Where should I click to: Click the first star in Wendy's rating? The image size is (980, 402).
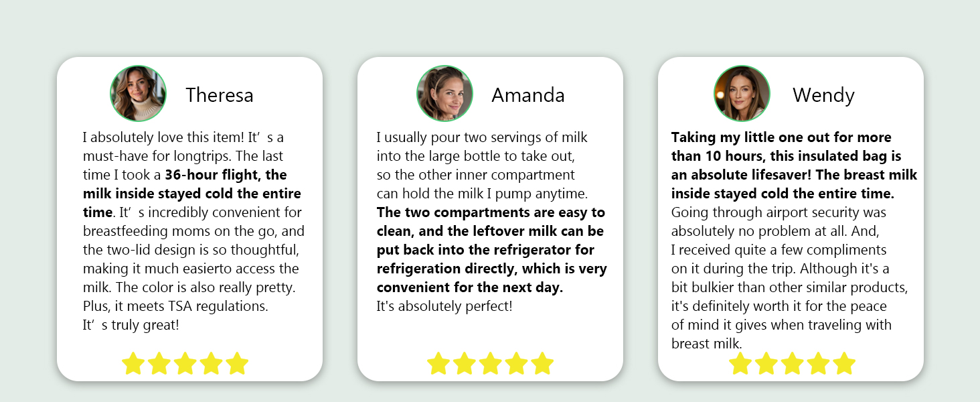click(x=740, y=363)
